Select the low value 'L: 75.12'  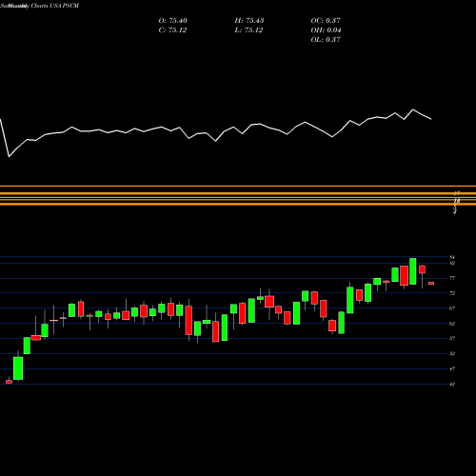click(x=249, y=30)
